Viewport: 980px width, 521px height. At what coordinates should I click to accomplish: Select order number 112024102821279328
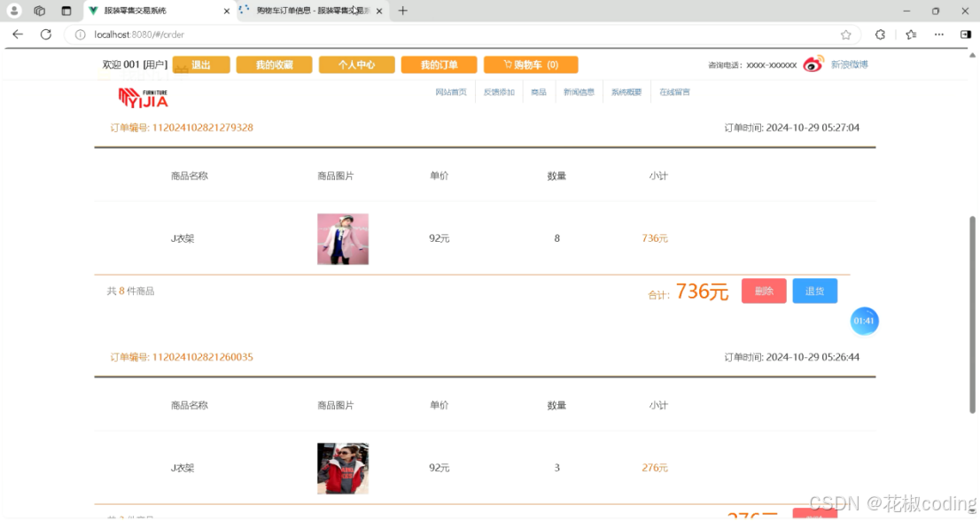203,128
